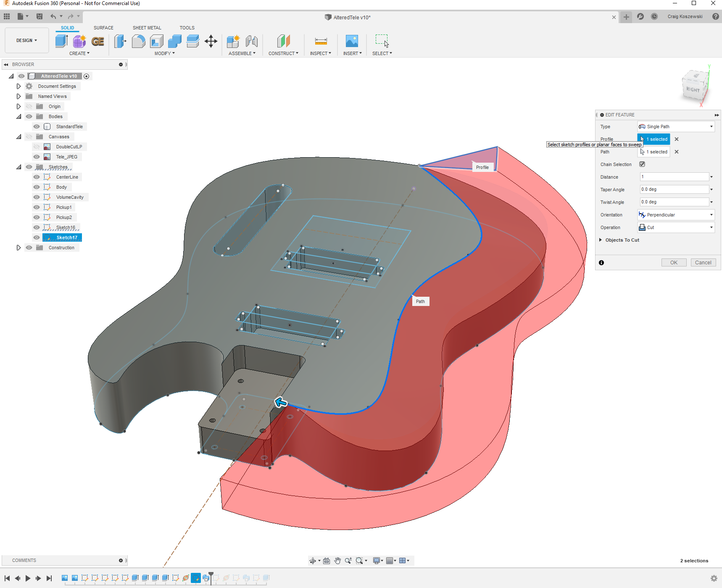The image size is (722, 588).
Task: Click the Path '1 selected' button
Action: coord(654,152)
